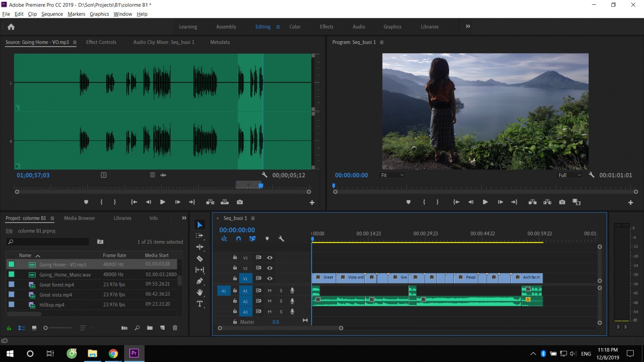This screenshot has width=644, height=362.
Task: Click the Project panel icon size slider
Action: 58,328
